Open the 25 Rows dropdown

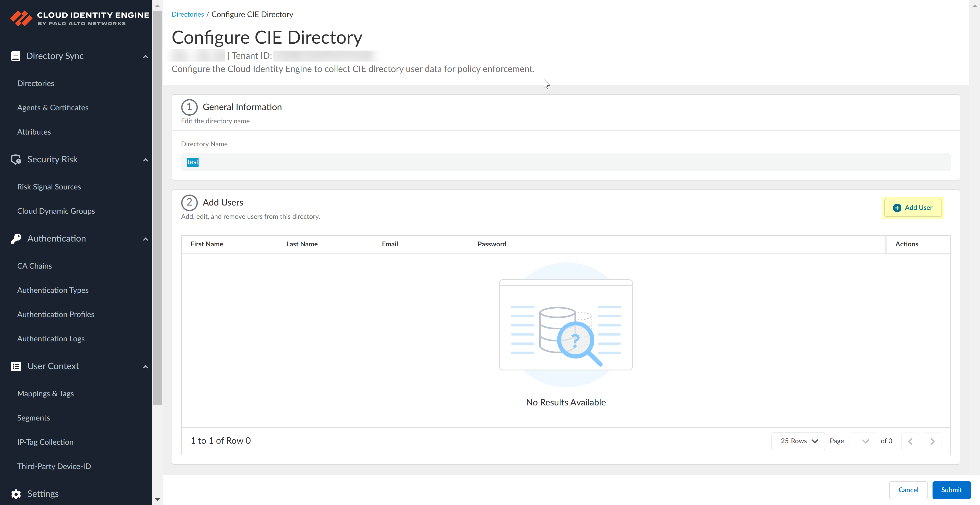click(798, 441)
